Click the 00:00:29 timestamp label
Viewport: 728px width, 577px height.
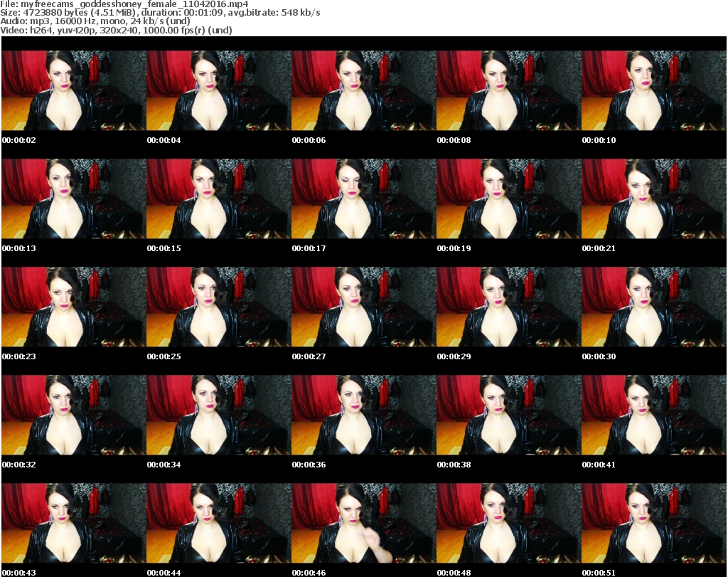[x=454, y=356]
